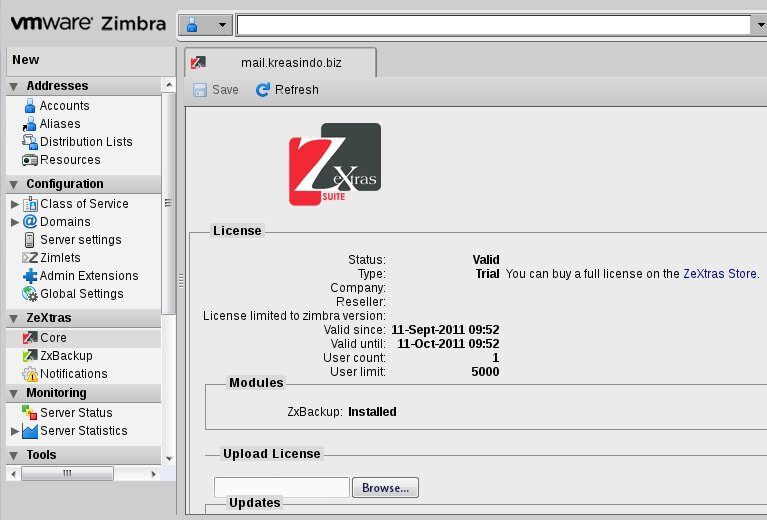Click the sidebar vertical scrollbar thumb

click(168, 203)
